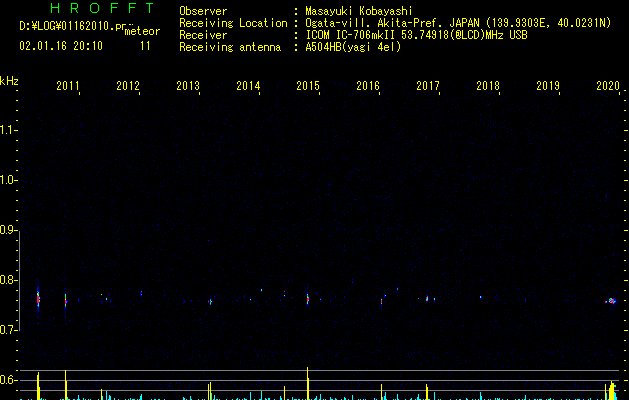Click the meteor count value 11
Image resolution: width=629 pixels, height=400 pixels.
coord(145,46)
